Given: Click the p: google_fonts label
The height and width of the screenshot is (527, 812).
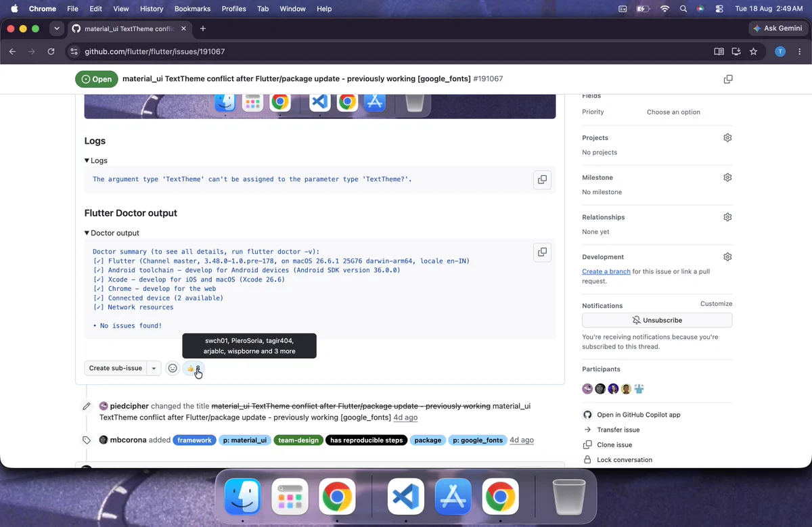Looking at the screenshot, I should 478,440.
